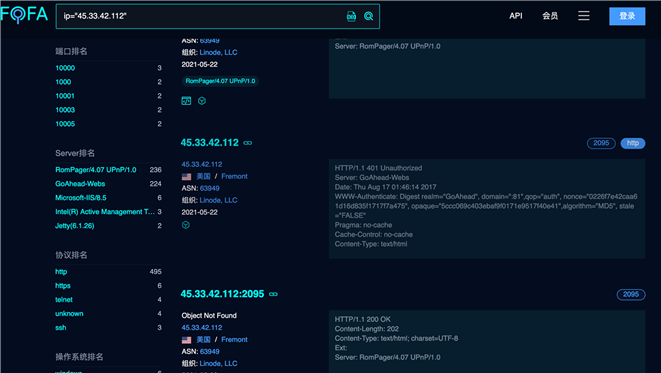Open the API menu item
This screenshot has width=661, height=373.
[x=516, y=16]
